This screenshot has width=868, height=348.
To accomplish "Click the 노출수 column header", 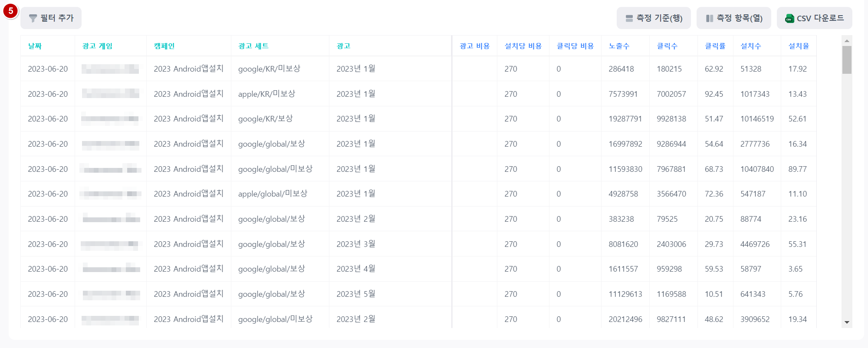I will (619, 46).
